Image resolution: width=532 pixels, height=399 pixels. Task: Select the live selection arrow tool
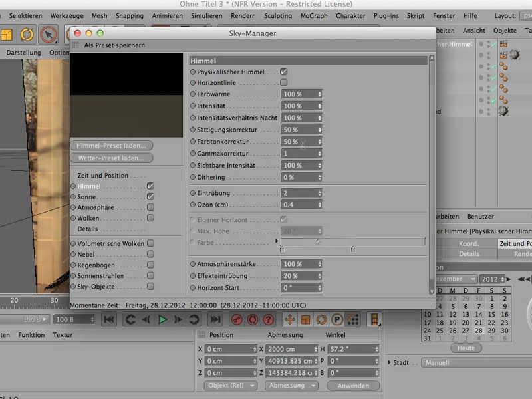point(48,33)
